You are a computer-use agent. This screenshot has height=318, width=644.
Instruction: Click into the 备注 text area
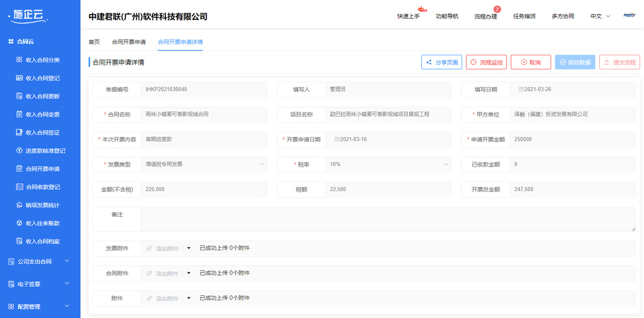point(389,220)
